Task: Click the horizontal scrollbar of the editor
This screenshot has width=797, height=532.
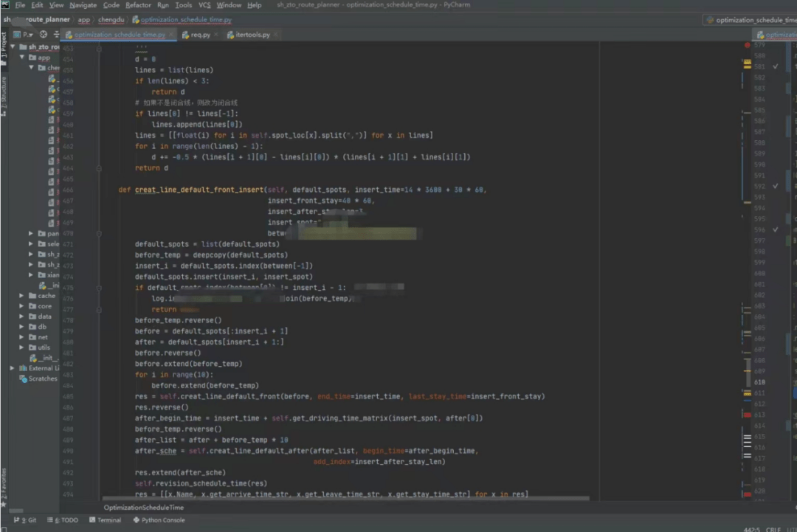Action: 345,499
